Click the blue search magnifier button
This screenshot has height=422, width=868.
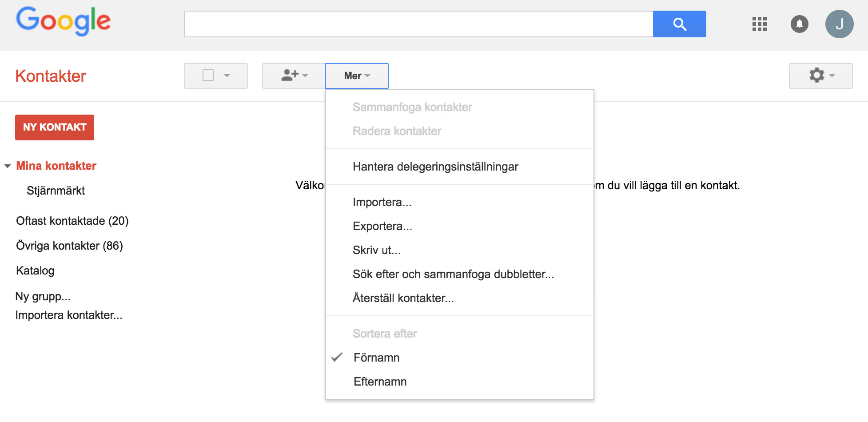coord(679,24)
